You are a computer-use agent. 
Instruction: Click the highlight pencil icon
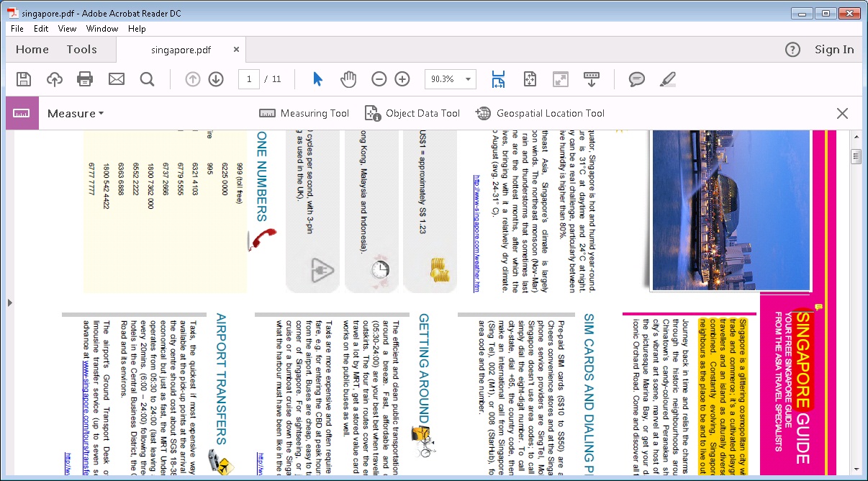coord(667,79)
